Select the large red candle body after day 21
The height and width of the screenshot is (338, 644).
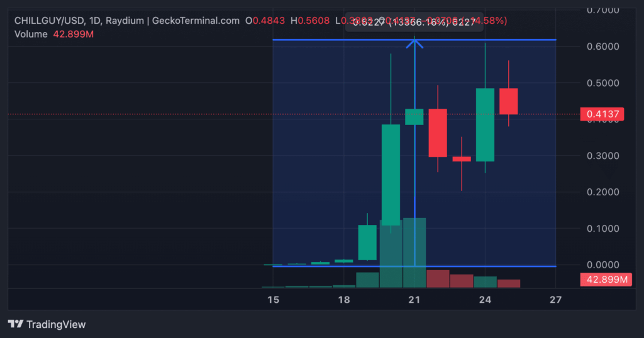click(438, 133)
